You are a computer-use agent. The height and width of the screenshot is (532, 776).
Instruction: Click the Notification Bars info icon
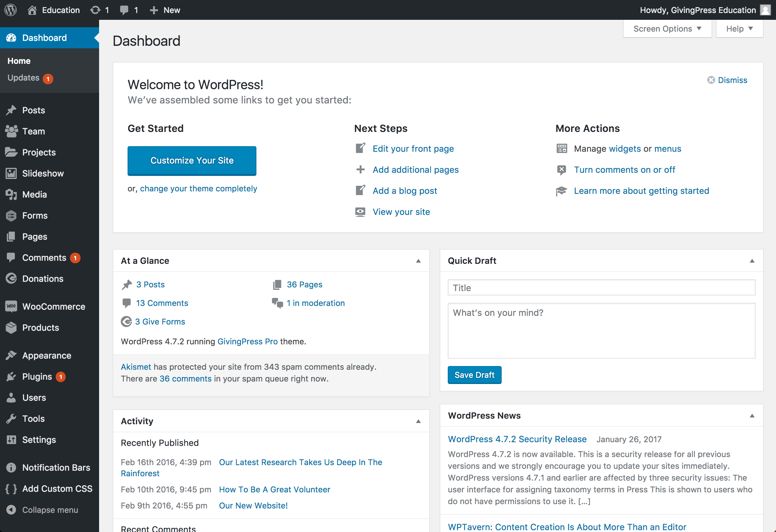pyautogui.click(x=11, y=468)
